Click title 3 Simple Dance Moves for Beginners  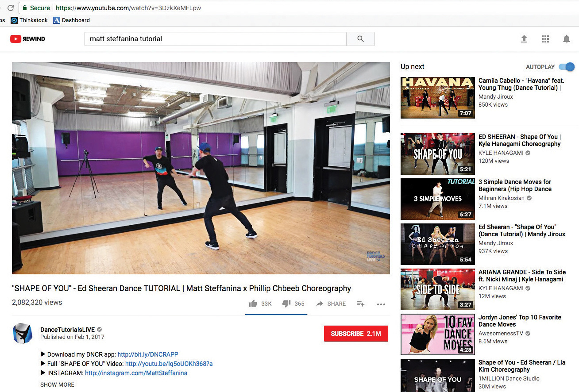coord(515,185)
